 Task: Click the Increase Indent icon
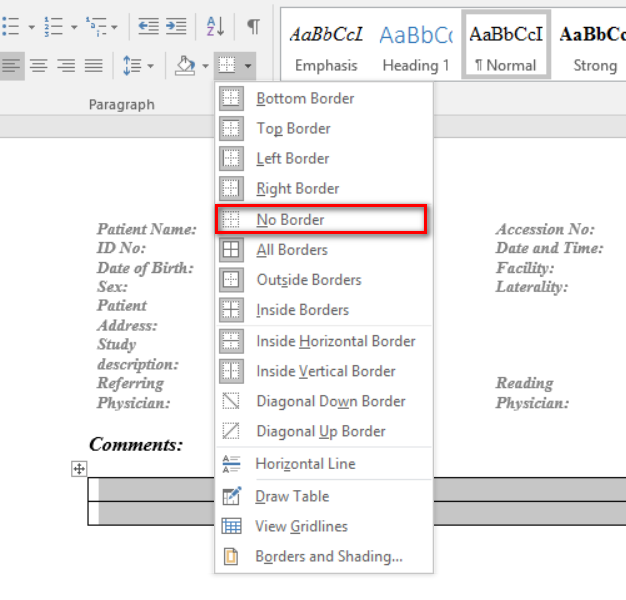pyautogui.click(x=175, y=27)
